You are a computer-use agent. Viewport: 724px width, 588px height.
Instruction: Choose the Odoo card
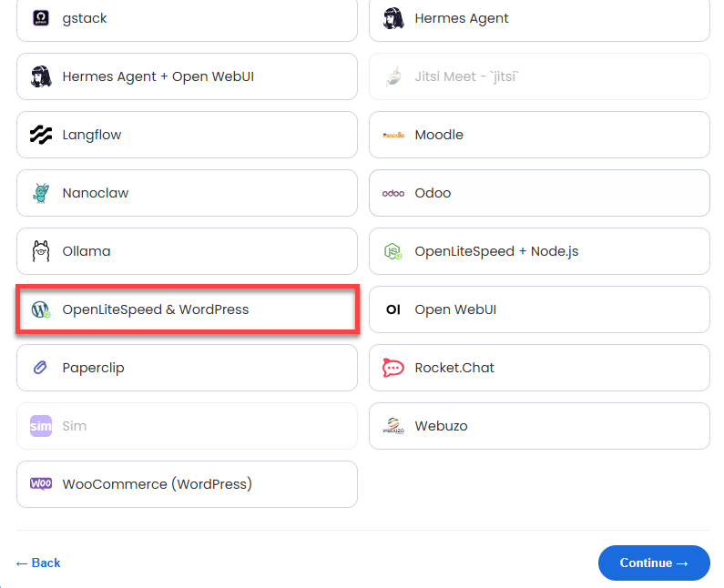pos(539,193)
